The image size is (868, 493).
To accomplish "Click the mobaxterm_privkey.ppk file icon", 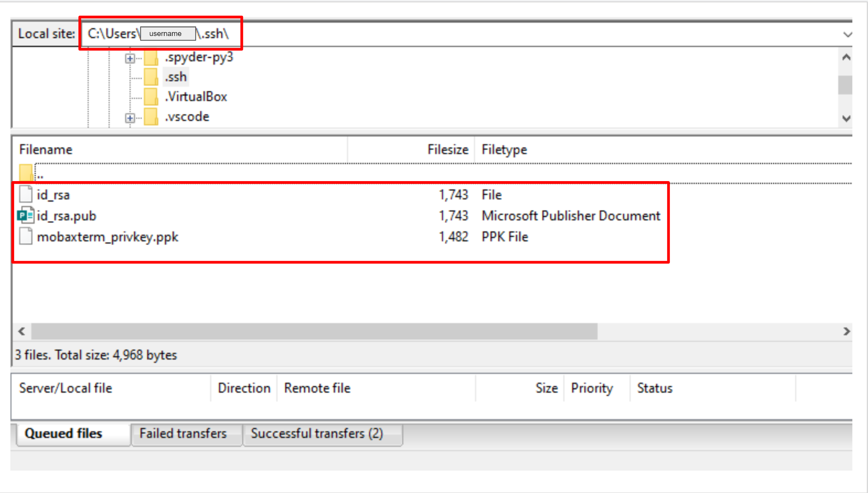I will pos(26,236).
